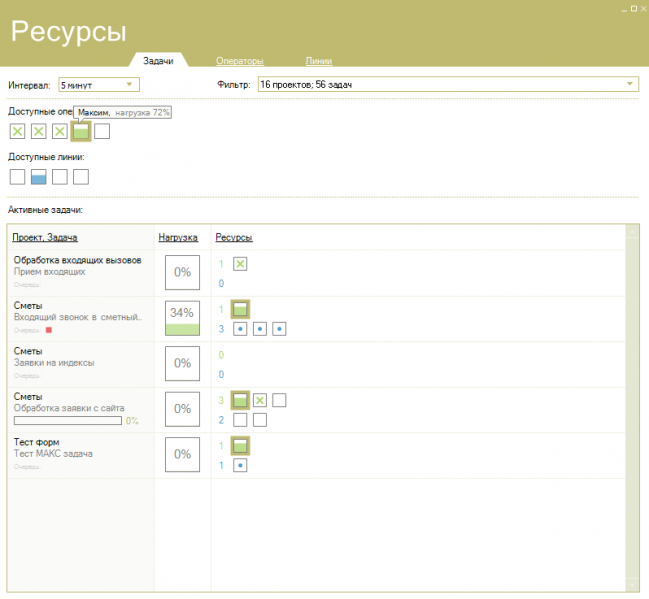
Task: Toggle first empty line box in Обработка заявки row
Action: 240,420
